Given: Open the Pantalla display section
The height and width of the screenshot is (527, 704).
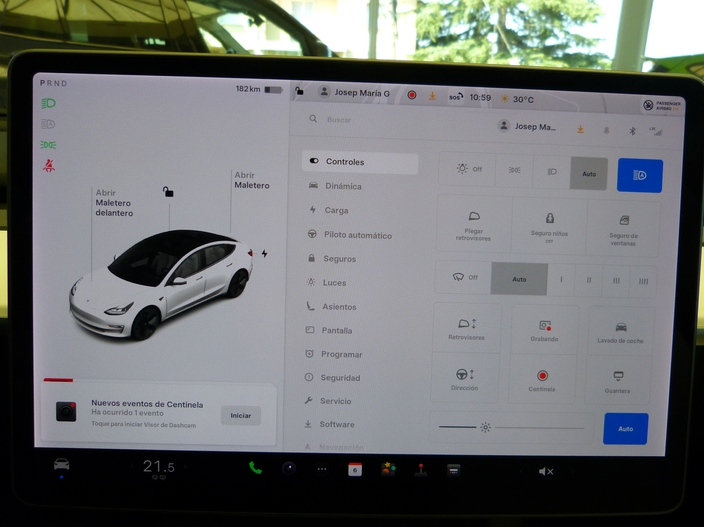Looking at the screenshot, I should [x=329, y=330].
